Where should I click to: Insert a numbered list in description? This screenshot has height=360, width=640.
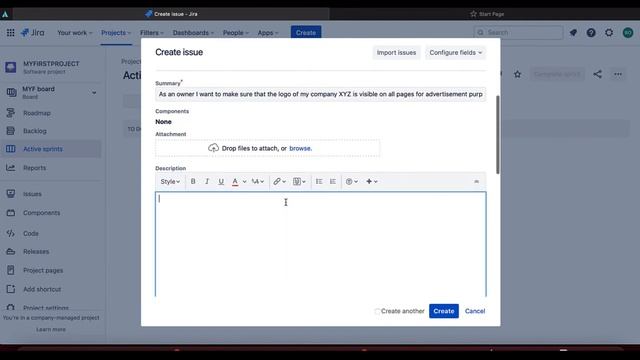pos(333,182)
